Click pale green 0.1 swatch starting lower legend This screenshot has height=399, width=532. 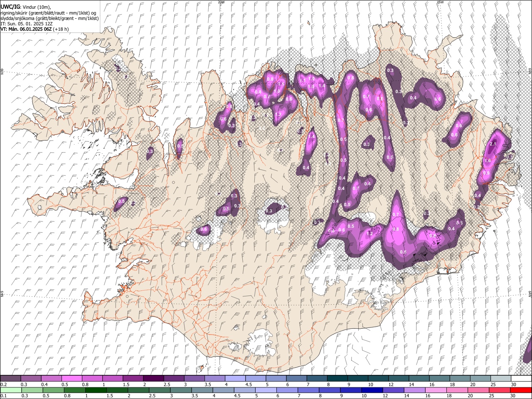pyautogui.click(x=11, y=390)
